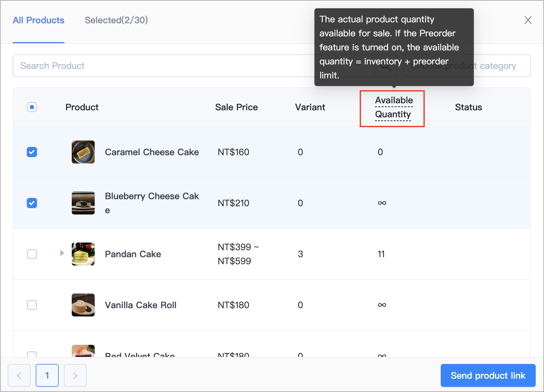Open the product category dropdown

pos(467,66)
